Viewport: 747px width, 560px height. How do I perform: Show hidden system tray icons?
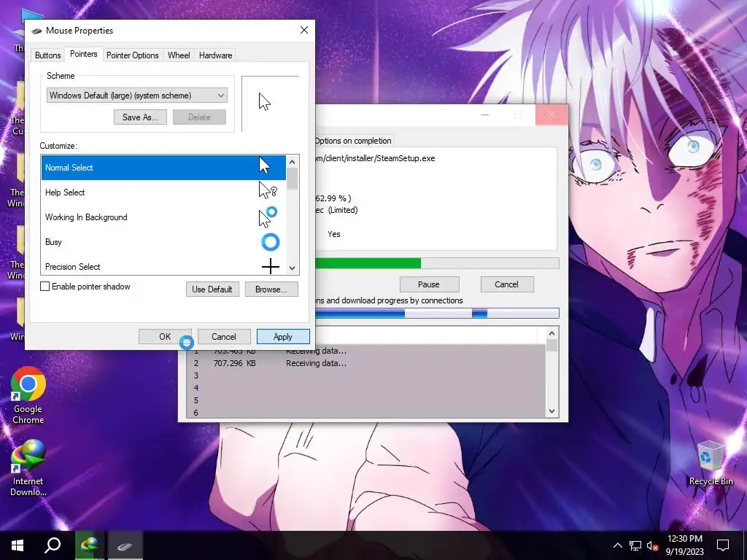pyautogui.click(x=617, y=545)
